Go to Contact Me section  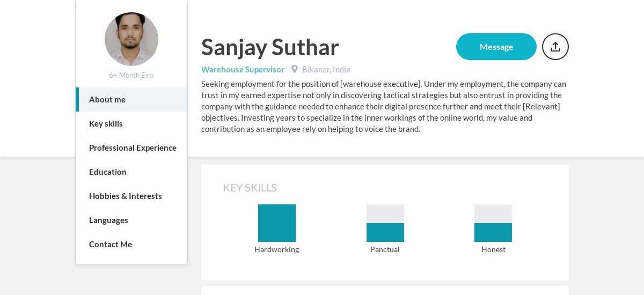[x=111, y=244]
